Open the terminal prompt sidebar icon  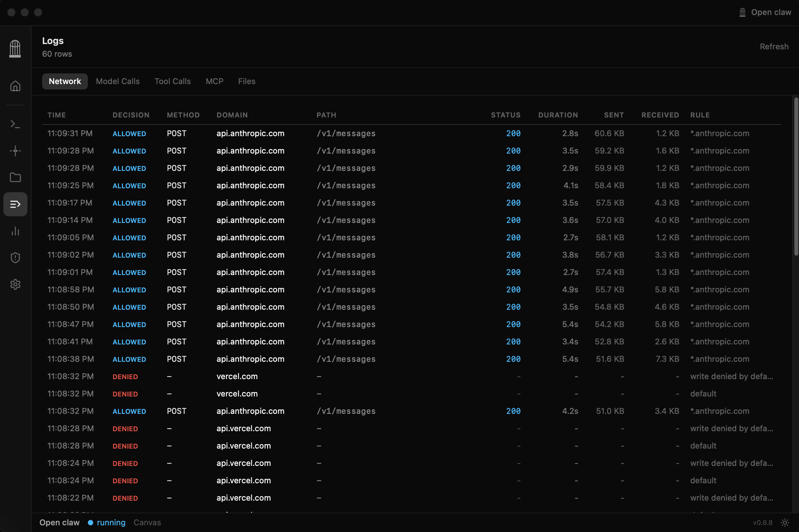click(x=15, y=124)
